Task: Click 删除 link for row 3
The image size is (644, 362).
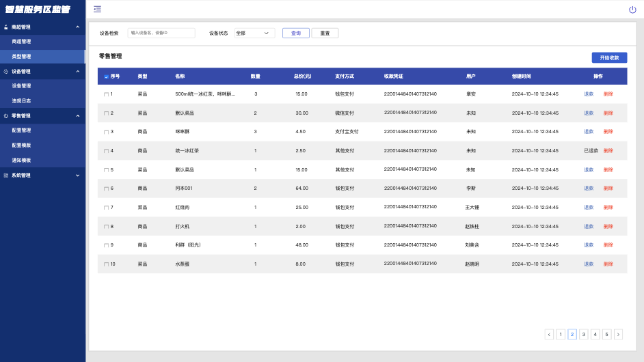Action: [x=608, y=132]
